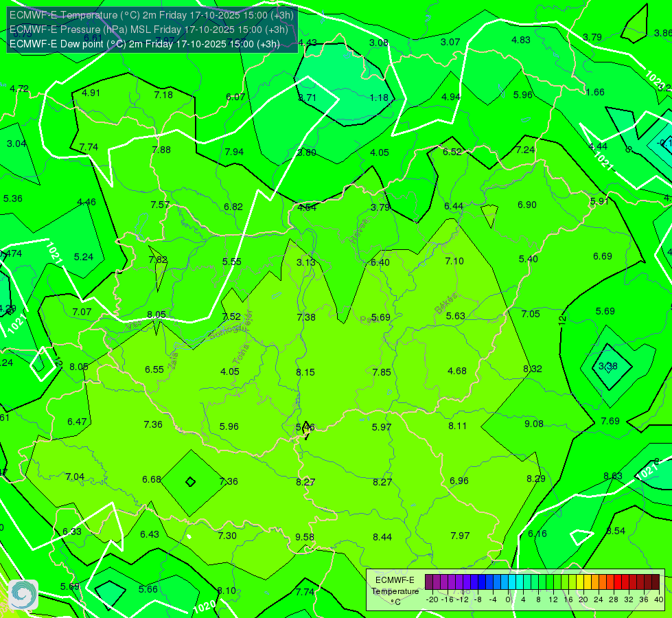Select the ECMWF-E Dew point 2m layer label
672x618 pixels.
coord(144,44)
